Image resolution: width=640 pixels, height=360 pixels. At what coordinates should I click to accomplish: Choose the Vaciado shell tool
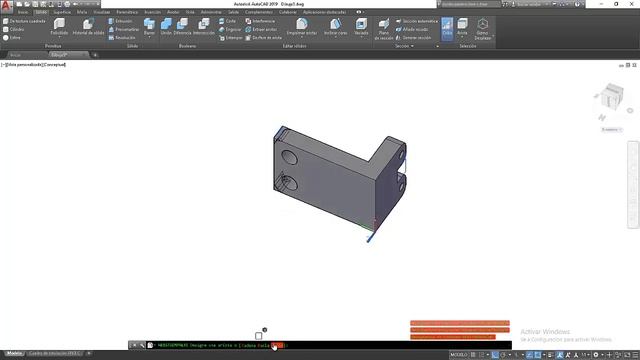click(x=361, y=27)
